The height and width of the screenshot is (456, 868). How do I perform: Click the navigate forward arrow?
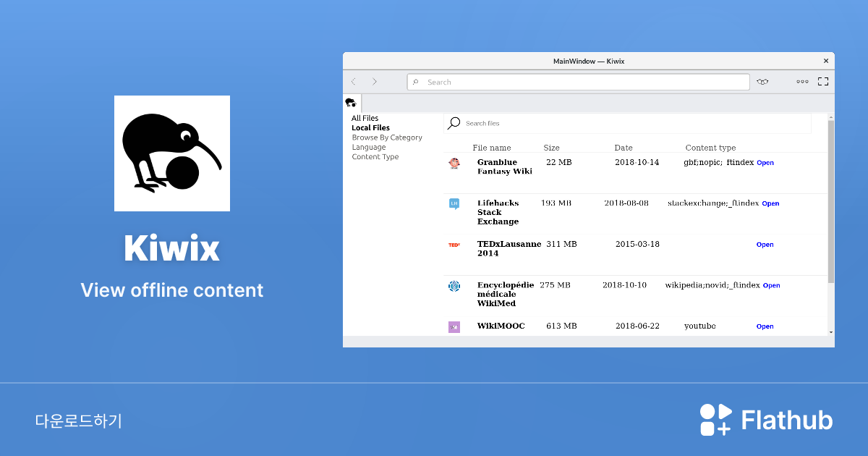[x=375, y=82]
